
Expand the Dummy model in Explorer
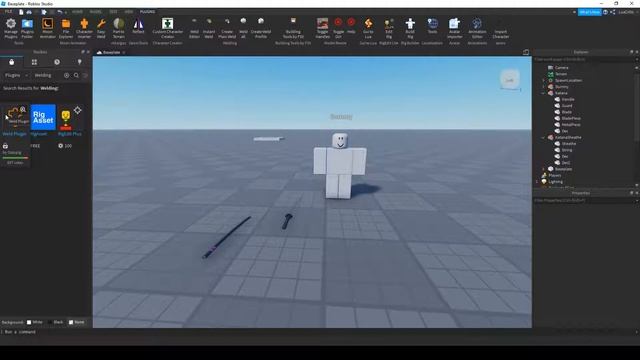(x=543, y=87)
